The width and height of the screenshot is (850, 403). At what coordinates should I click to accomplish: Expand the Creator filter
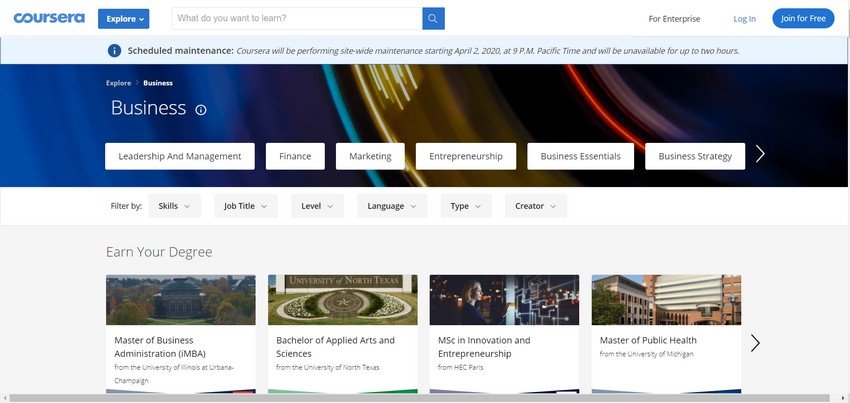click(536, 206)
